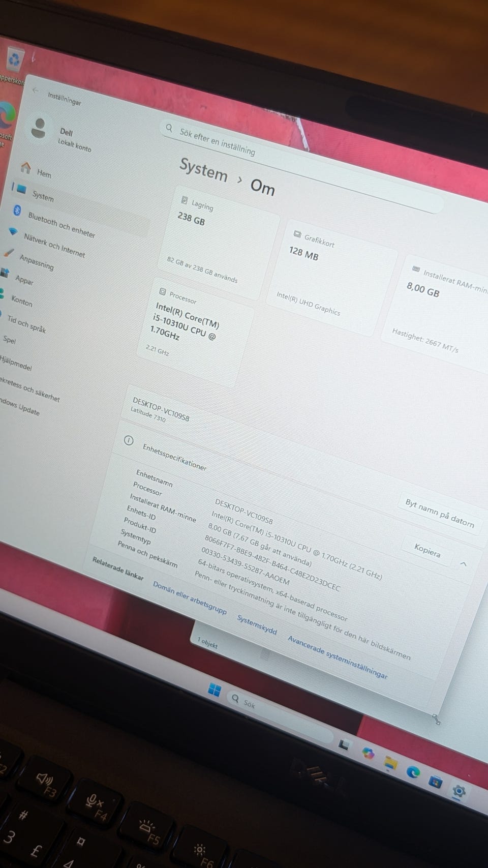488x868 pixels.
Task: Open Windows Update settings
Action: (x=19, y=407)
